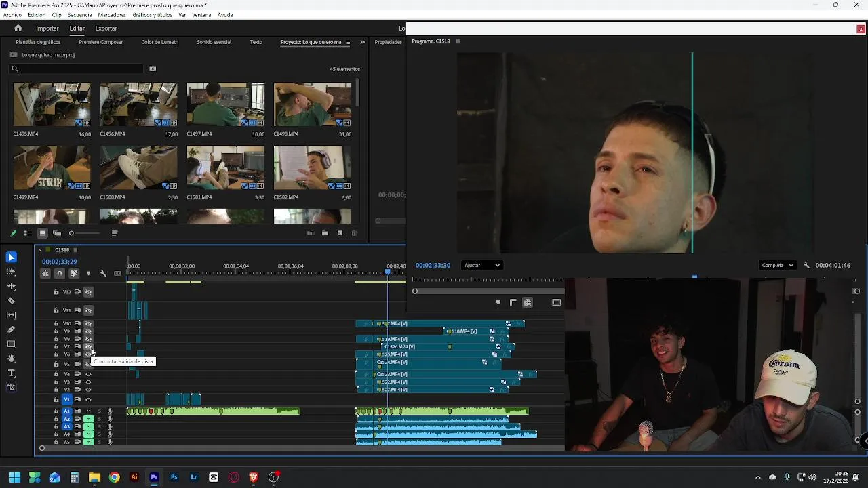Select the Hand tool

pyautogui.click(x=11, y=359)
